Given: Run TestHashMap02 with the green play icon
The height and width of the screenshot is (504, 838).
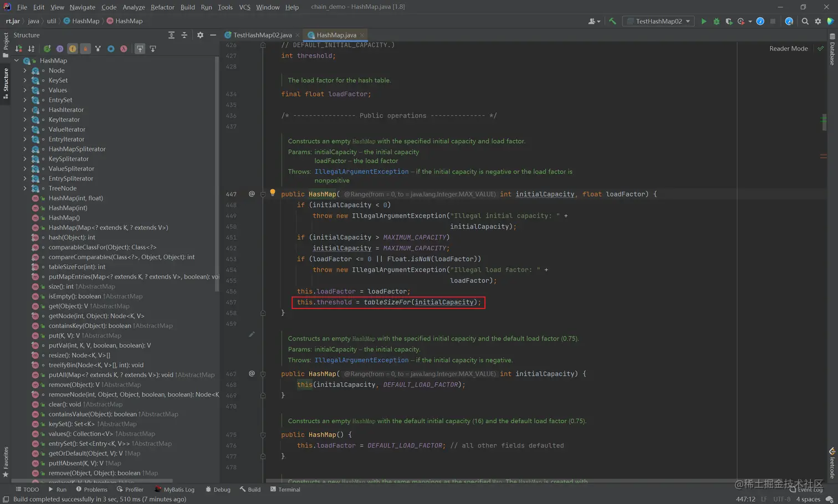Looking at the screenshot, I should pyautogui.click(x=703, y=21).
